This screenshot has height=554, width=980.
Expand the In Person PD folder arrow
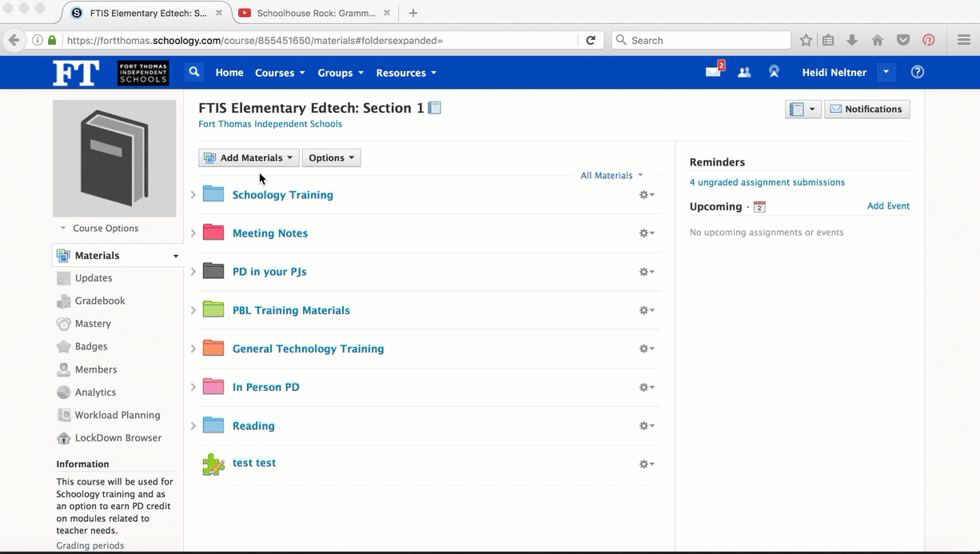(193, 387)
